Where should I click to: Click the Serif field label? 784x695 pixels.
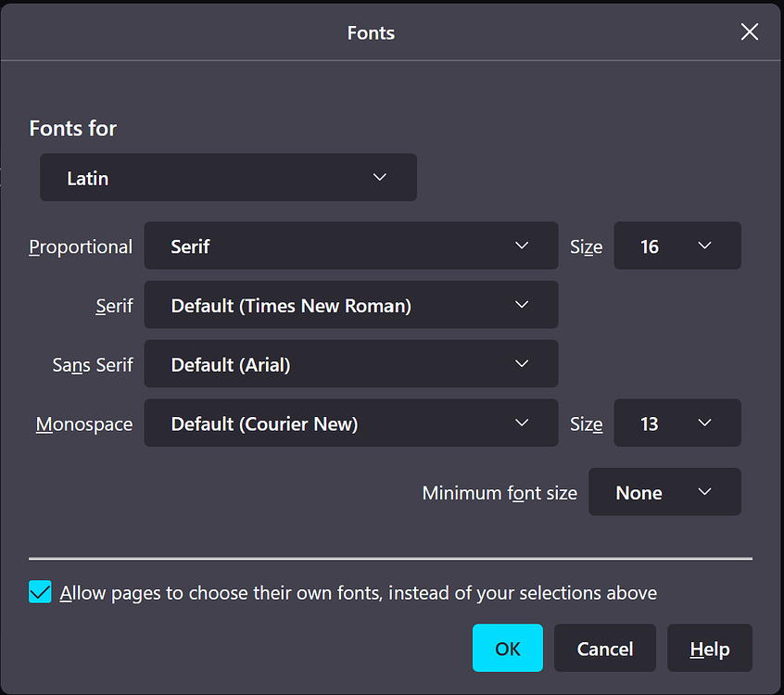click(x=114, y=306)
